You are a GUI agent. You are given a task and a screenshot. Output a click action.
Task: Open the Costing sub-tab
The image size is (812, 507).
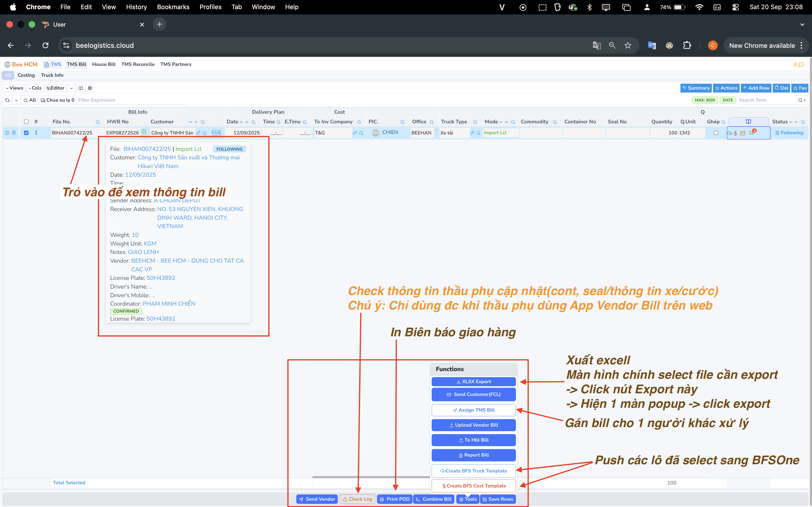26,75
